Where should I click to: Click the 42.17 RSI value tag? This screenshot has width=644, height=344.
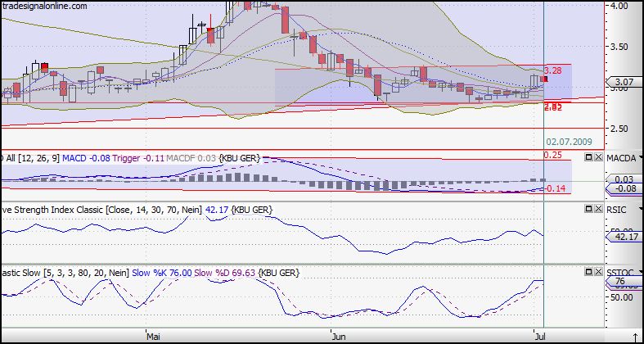coord(624,237)
